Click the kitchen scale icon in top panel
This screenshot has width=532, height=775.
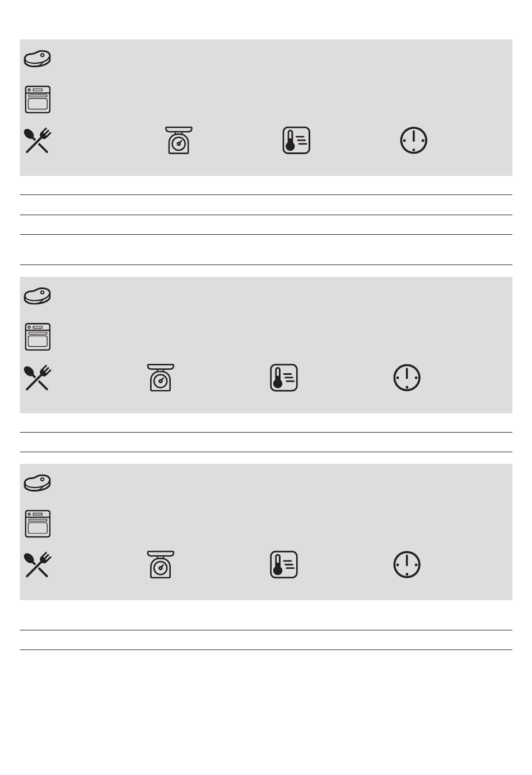[x=179, y=140]
